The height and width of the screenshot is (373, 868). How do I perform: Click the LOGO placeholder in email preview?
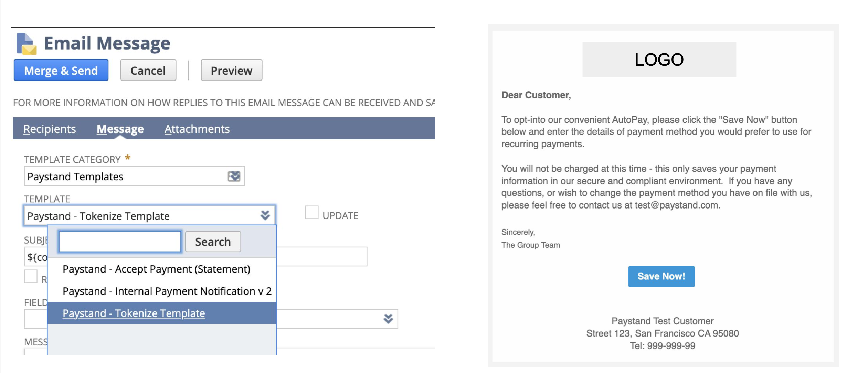[x=659, y=59]
